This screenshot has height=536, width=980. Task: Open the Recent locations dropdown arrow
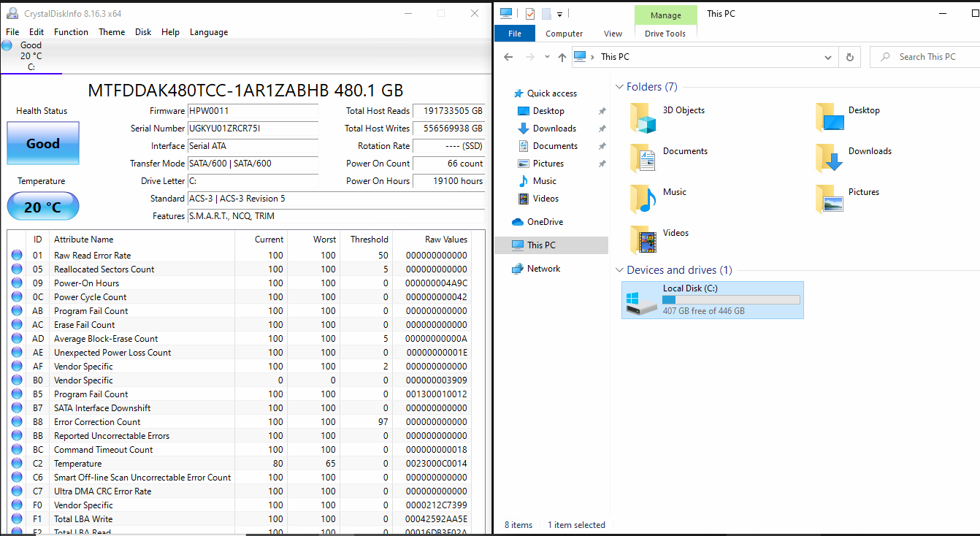(x=547, y=58)
